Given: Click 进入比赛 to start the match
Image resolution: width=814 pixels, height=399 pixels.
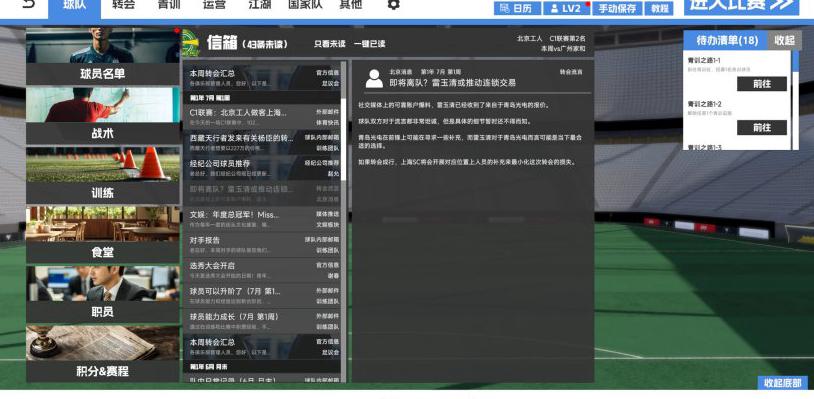Looking at the screenshot, I should (742, 6).
